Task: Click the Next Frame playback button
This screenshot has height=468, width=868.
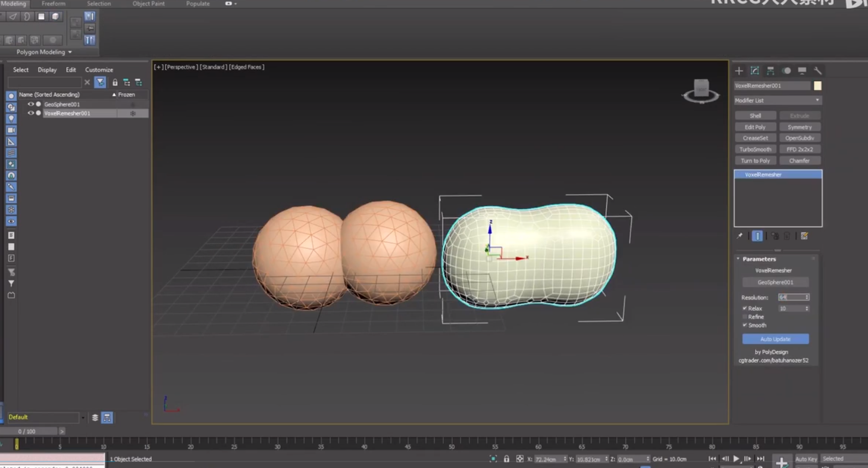Action: click(x=748, y=458)
